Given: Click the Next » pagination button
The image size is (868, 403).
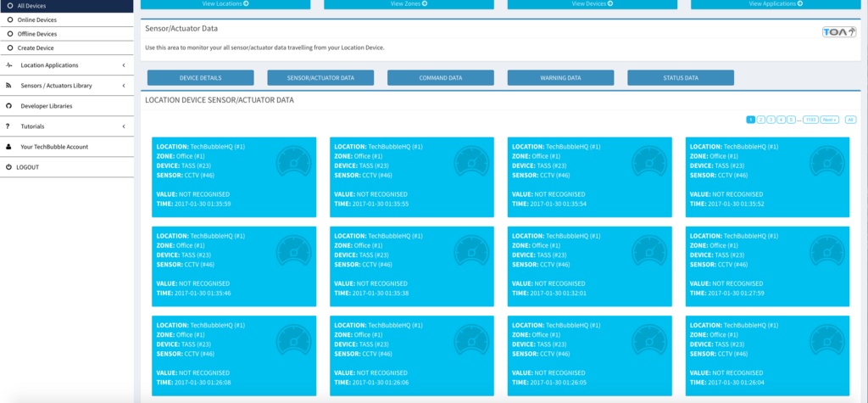Looking at the screenshot, I should (x=829, y=120).
